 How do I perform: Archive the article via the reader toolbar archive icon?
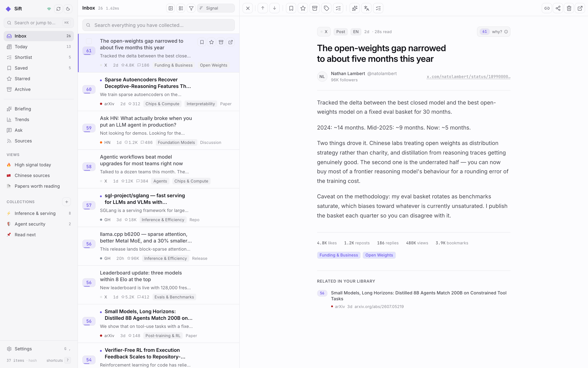pos(315,8)
